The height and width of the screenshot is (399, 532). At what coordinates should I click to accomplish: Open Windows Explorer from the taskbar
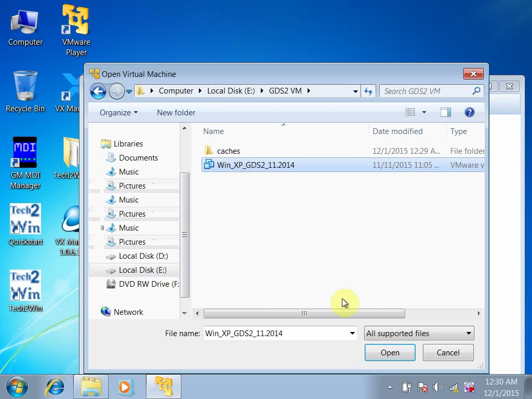(x=90, y=387)
